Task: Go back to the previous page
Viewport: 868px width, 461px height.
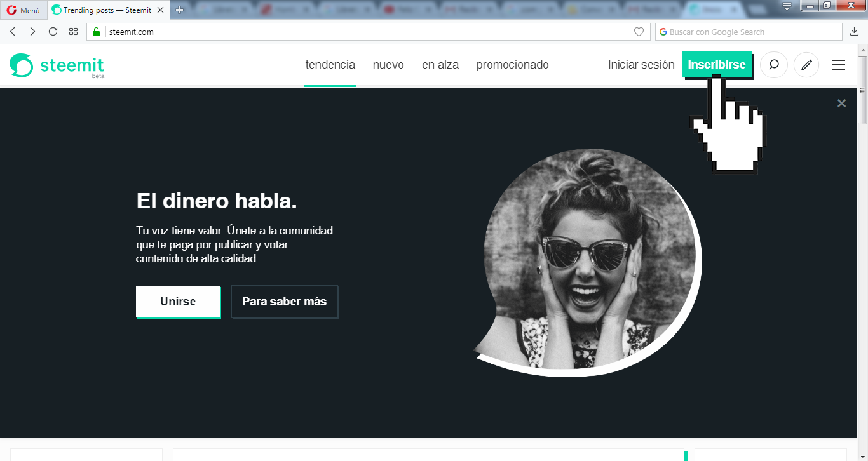Action: (13, 32)
